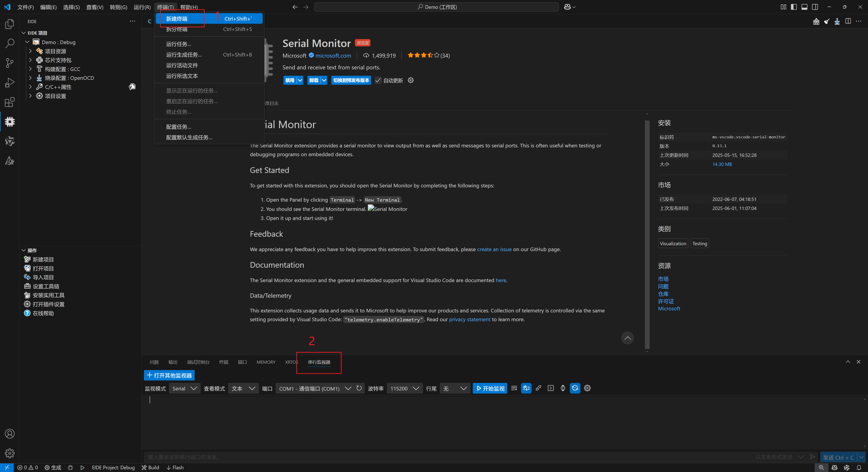The height and width of the screenshot is (472, 868).
Task: Click the Demo workspace search box
Action: coord(436,7)
